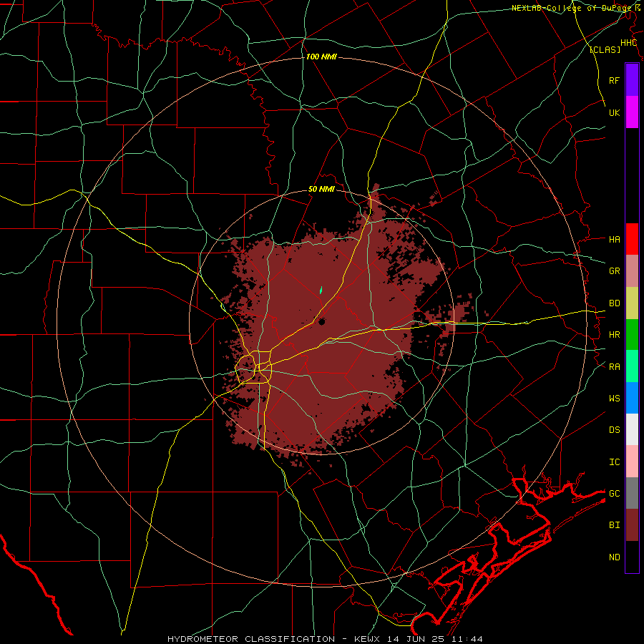The width and height of the screenshot is (644, 644).
Task: Select the dusty pink GR legend swatch
Action: 632,271
